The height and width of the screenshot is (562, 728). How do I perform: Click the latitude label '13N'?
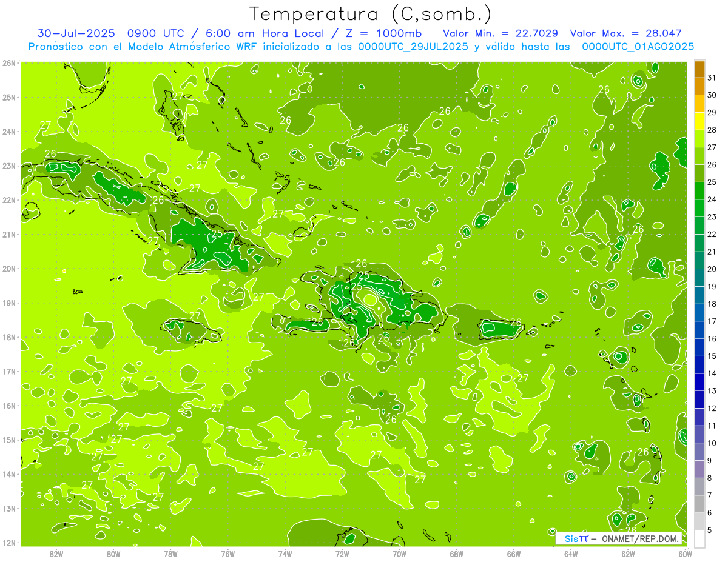tap(9, 509)
